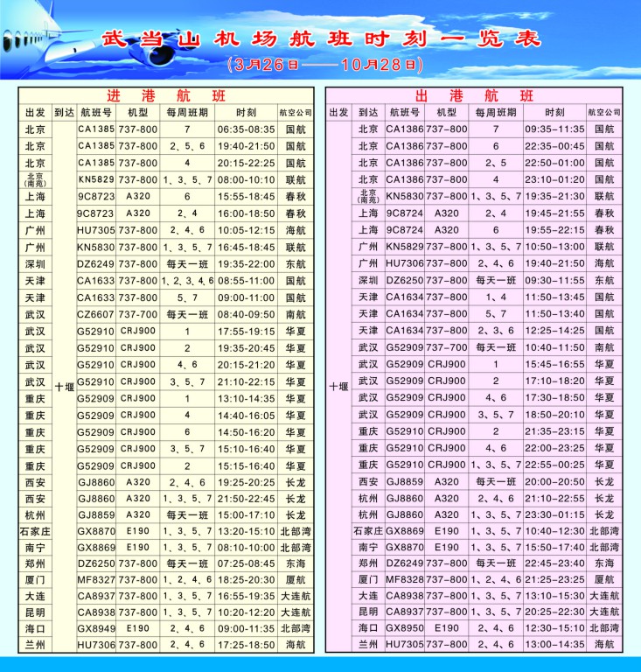This screenshot has height=672, width=641.
Task: Select the 737-700 aircraft type in arrivals
Action: coord(138,314)
